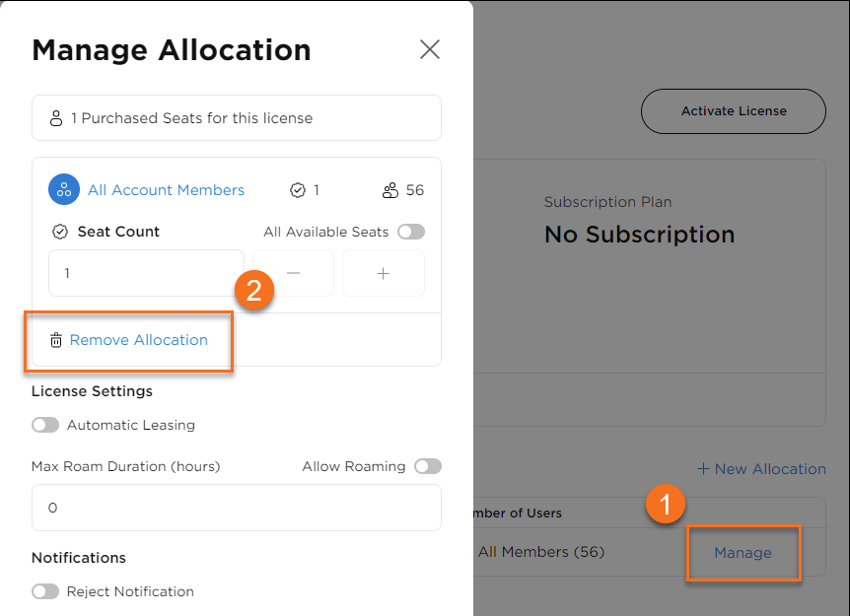The width and height of the screenshot is (850, 616).
Task: Increase seat count with plus button
Action: point(384,273)
